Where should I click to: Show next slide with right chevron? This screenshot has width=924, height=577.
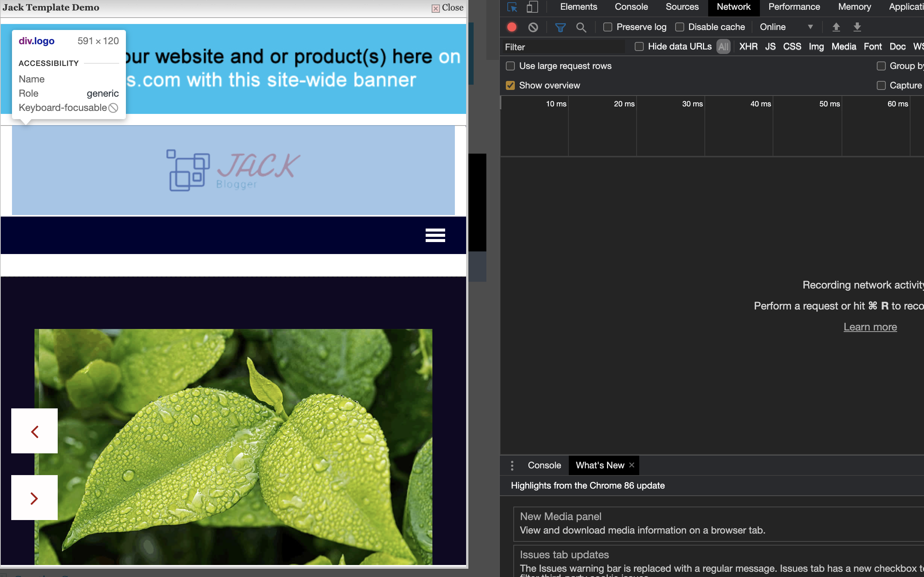point(34,498)
